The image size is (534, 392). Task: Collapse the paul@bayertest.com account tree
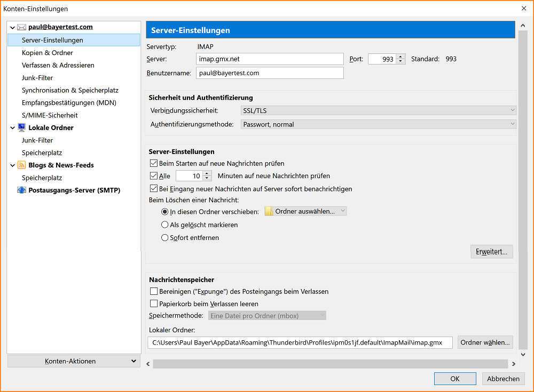tap(12, 27)
